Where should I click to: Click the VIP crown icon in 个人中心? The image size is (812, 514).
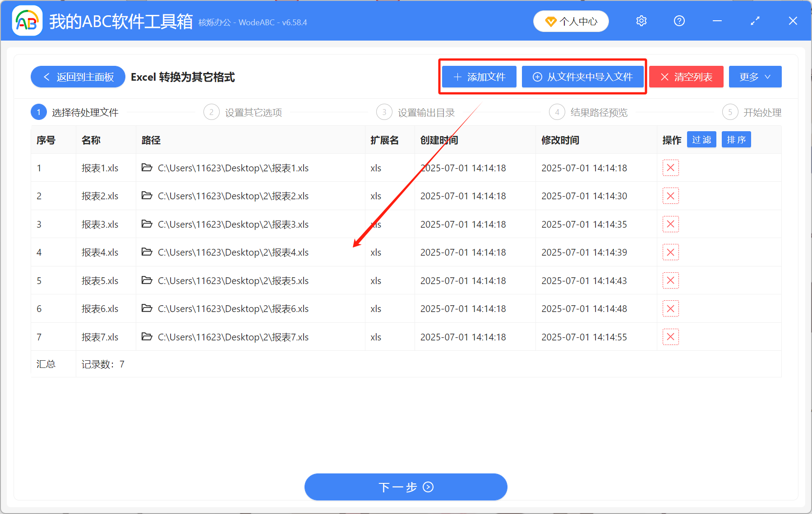(551, 21)
